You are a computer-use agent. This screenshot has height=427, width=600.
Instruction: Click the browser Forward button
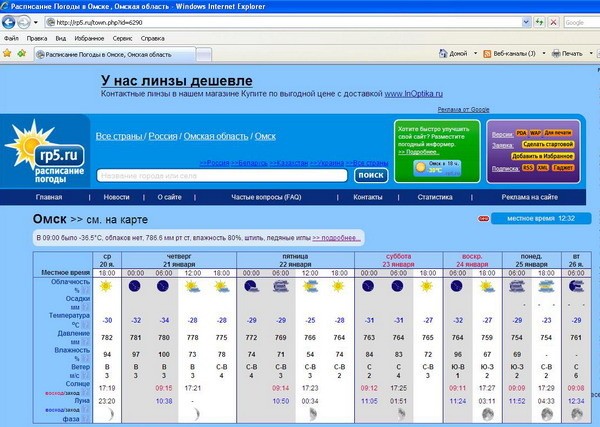pyautogui.click(x=24, y=23)
